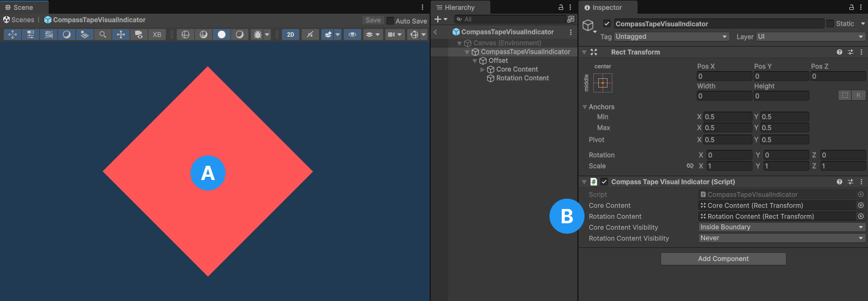Open the layers overlay dropdown in Scene toolbar
The height and width of the screenshot is (301, 868).
[x=373, y=34]
